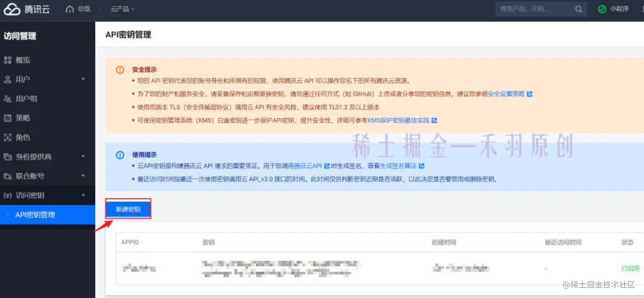The image size is (644, 298).
Task: Click the 联合账号 icon
Action: (x=7, y=176)
